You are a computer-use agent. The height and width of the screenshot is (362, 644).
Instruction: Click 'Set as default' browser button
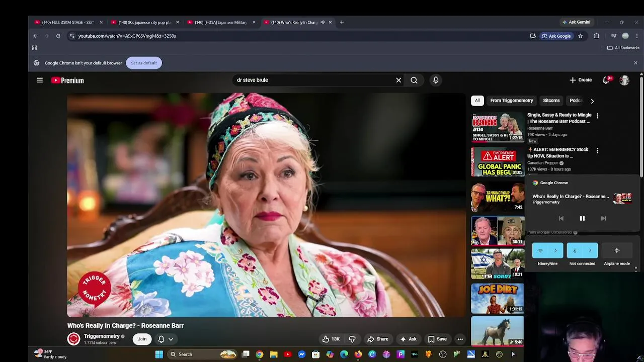tap(144, 63)
